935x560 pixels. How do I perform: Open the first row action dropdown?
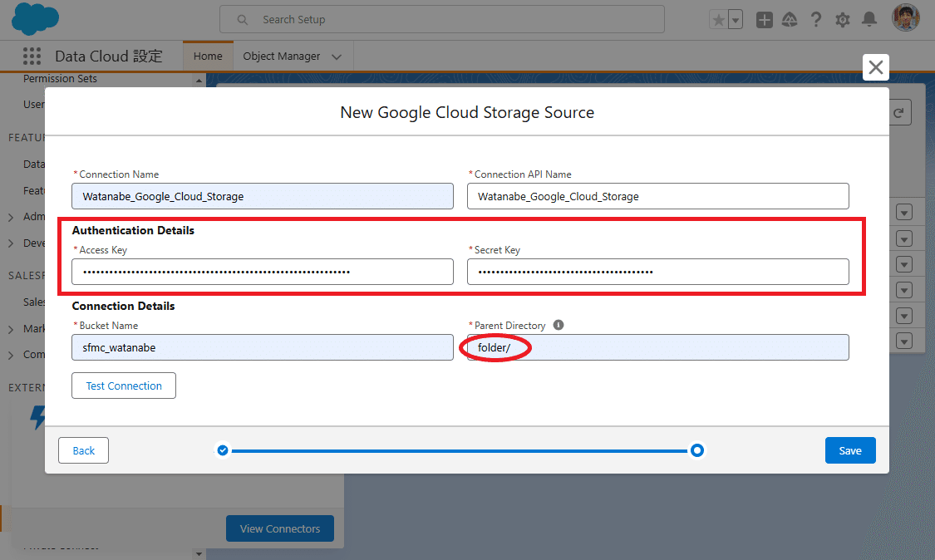click(x=904, y=213)
